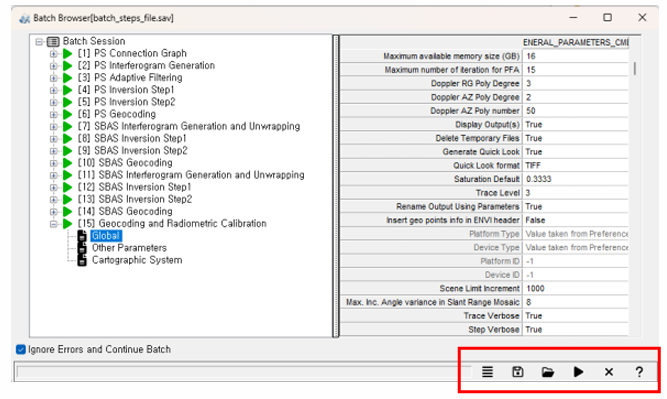
Task: Expand step [7] SBAS Interferogram Generation
Action: click(x=54, y=127)
